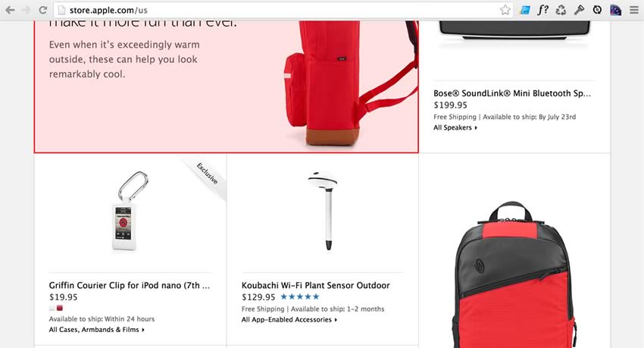The image size is (644, 348).
Task: View the Koubachi five-star rating
Action: pyautogui.click(x=300, y=296)
